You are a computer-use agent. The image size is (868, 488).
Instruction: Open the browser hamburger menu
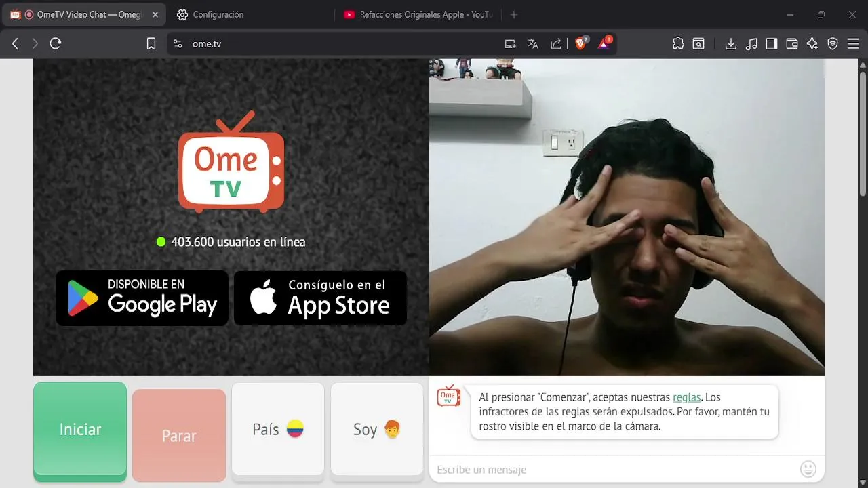tap(852, 44)
